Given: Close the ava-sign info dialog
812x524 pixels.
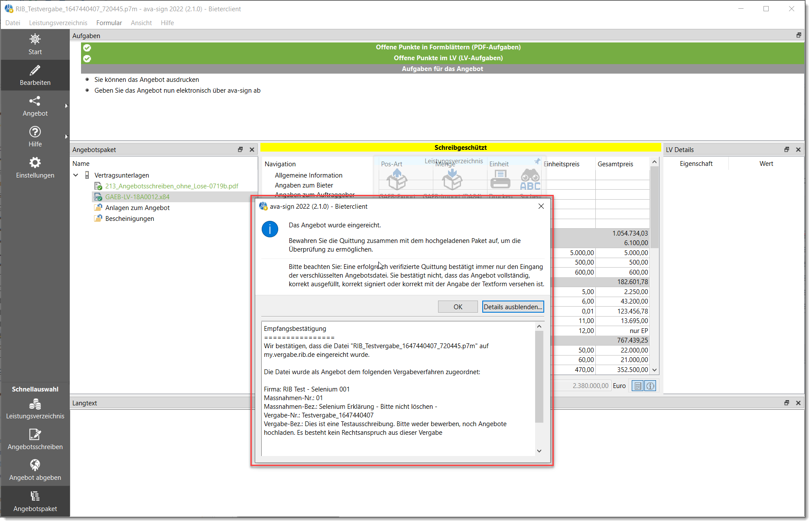Looking at the screenshot, I should coord(541,206).
